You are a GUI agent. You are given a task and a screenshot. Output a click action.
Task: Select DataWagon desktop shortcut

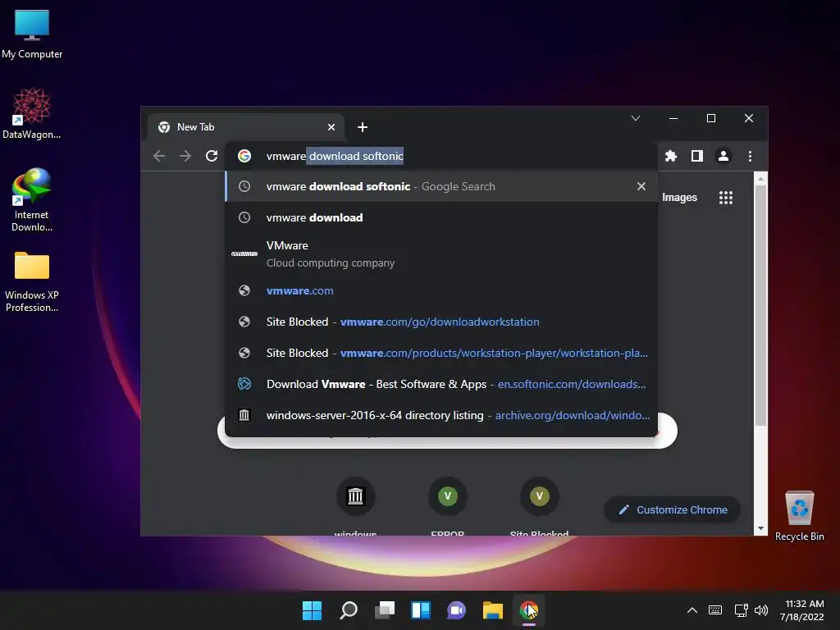[x=32, y=114]
